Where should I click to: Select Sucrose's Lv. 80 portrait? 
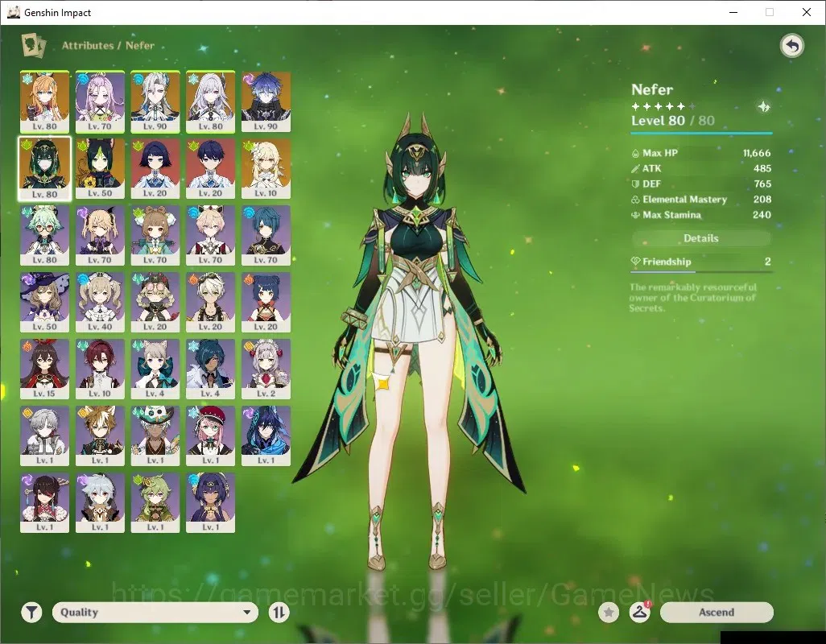click(45, 235)
